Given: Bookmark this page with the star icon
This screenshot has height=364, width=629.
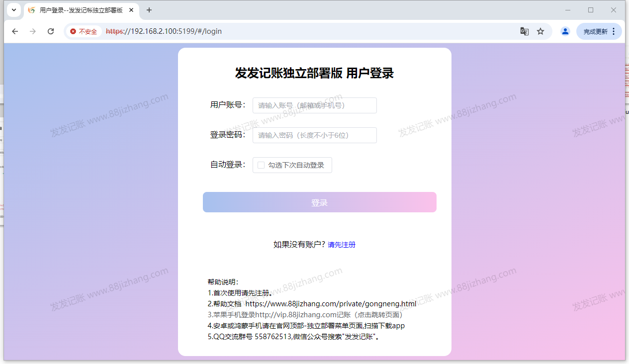Looking at the screenshot, I should (x=540, y=31).
